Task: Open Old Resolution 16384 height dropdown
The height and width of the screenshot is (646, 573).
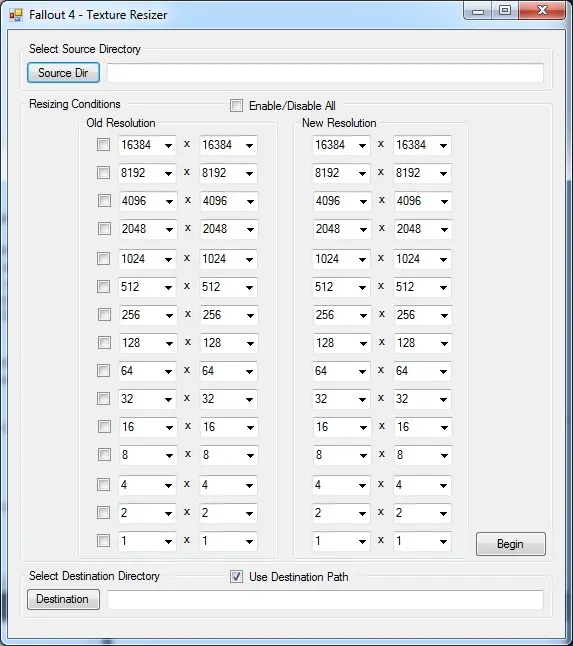Action: tap(228, 145)
